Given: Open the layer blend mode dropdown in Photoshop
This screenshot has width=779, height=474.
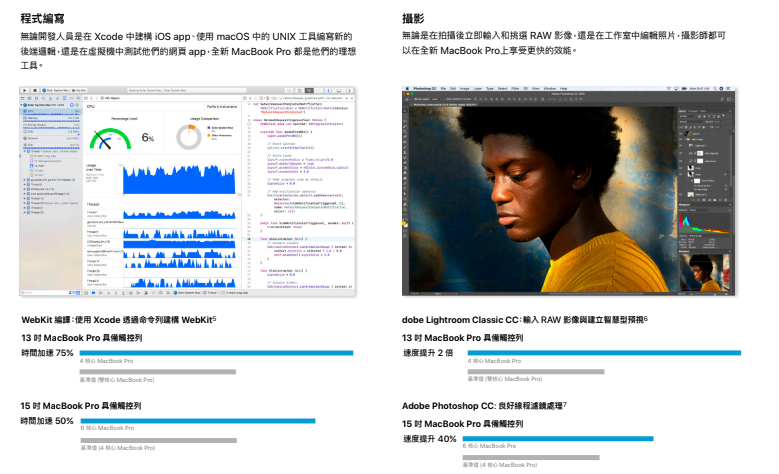Looking at the screenshot, I should [692, 122].
